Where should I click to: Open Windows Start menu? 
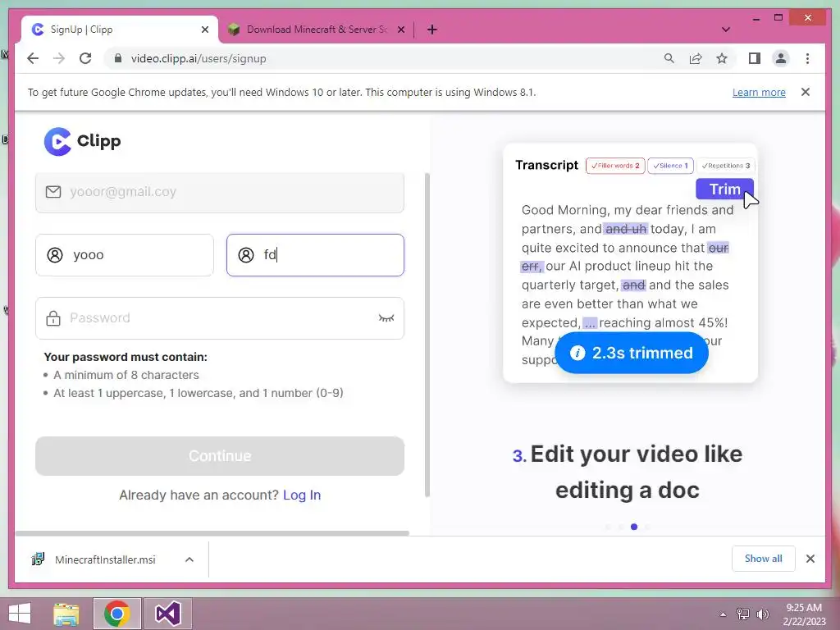click(20, 614)
